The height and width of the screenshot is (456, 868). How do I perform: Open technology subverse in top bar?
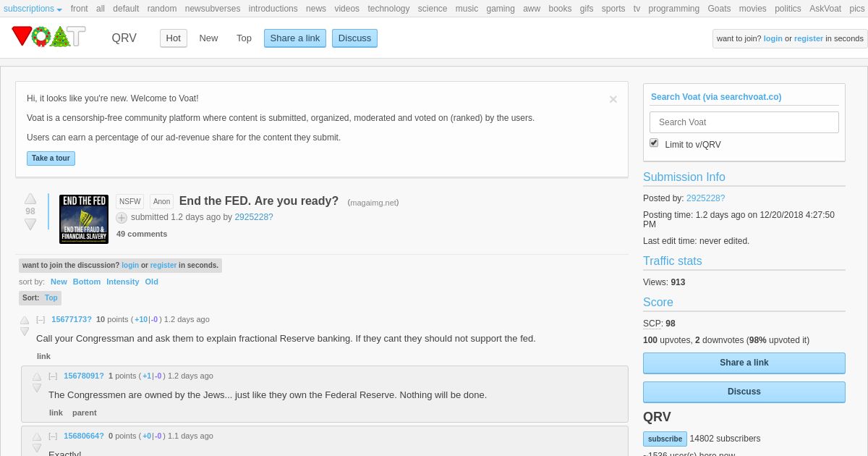pyautogui.click(x=388, y=9)
